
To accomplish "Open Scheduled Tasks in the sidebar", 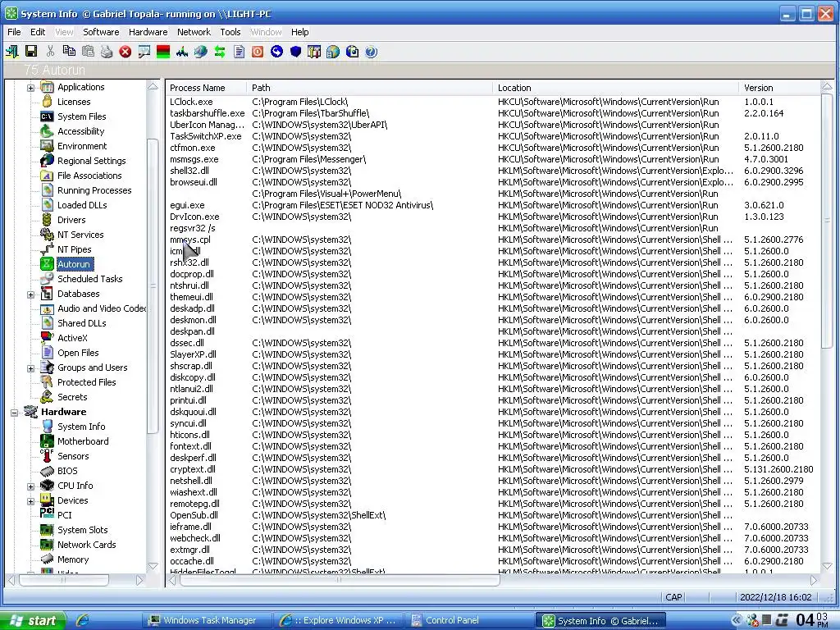I will [x=90, y=279].
